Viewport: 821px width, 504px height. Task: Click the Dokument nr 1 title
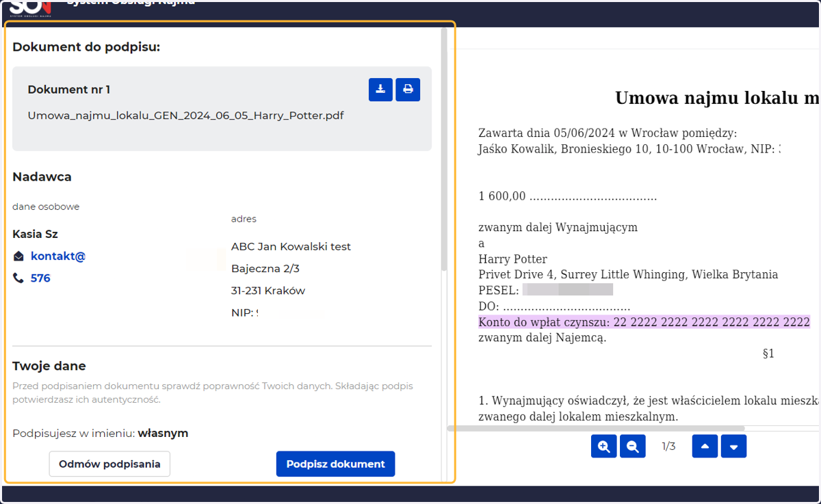69,90
